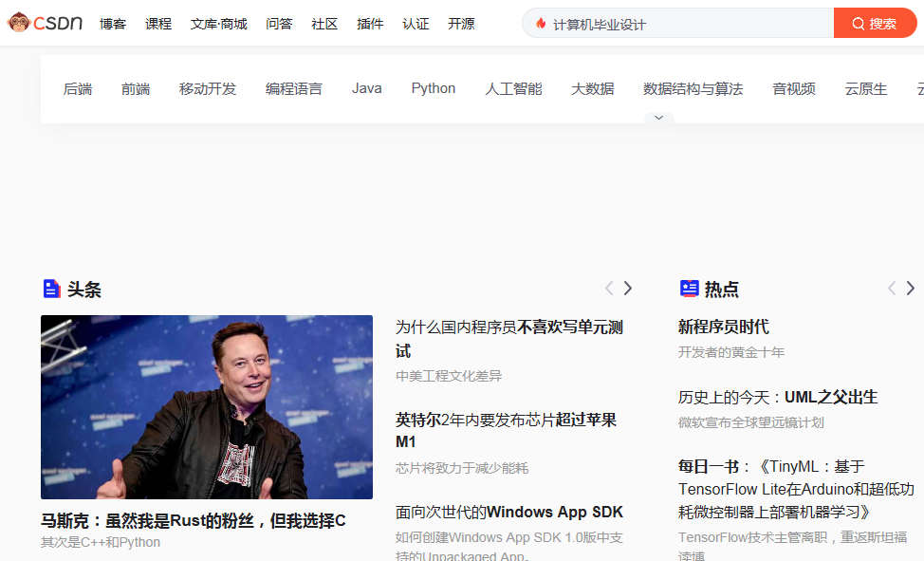924x561 pixels.
Task: Click the Elon Musk article thumbnail
Action: [x=206, y=406]
